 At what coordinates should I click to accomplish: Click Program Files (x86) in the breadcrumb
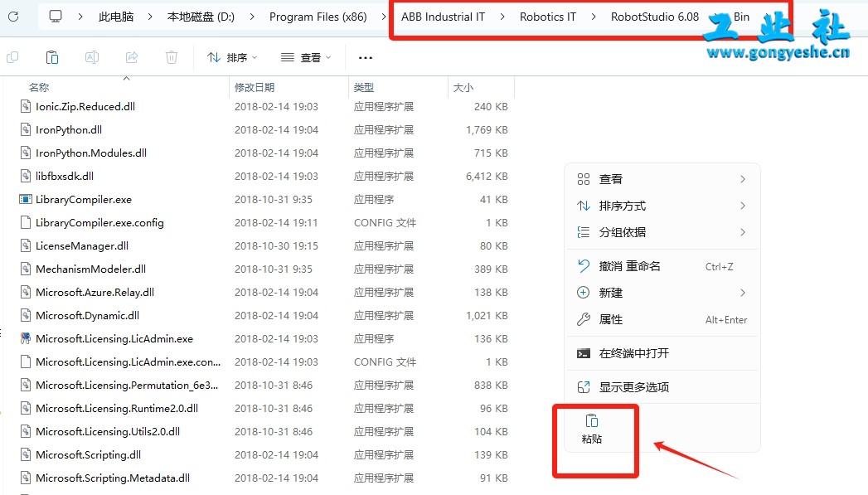[318, 17]
